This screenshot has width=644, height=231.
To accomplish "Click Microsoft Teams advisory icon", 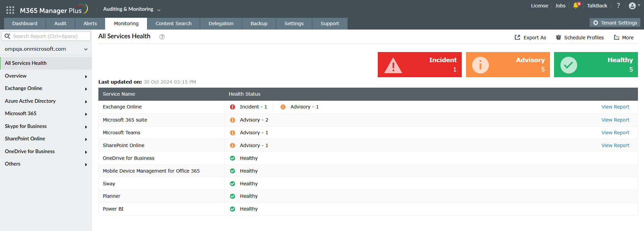I will [232, 133].
